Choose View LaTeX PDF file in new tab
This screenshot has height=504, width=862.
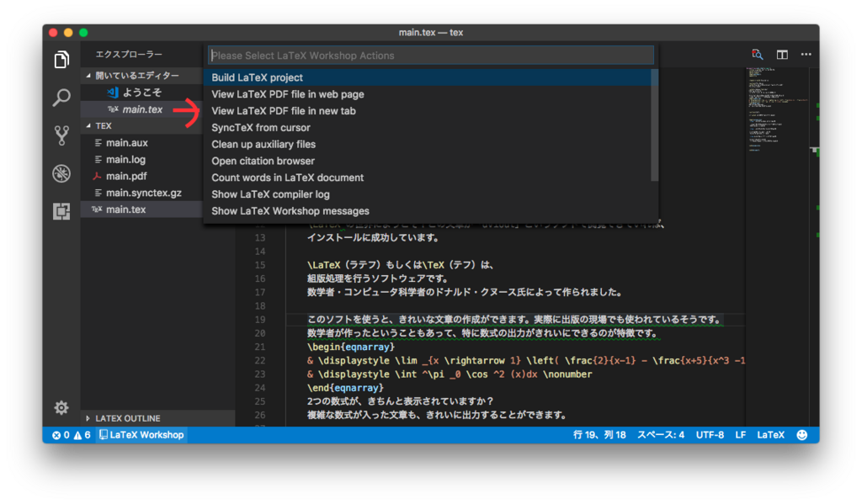(427, 111)
